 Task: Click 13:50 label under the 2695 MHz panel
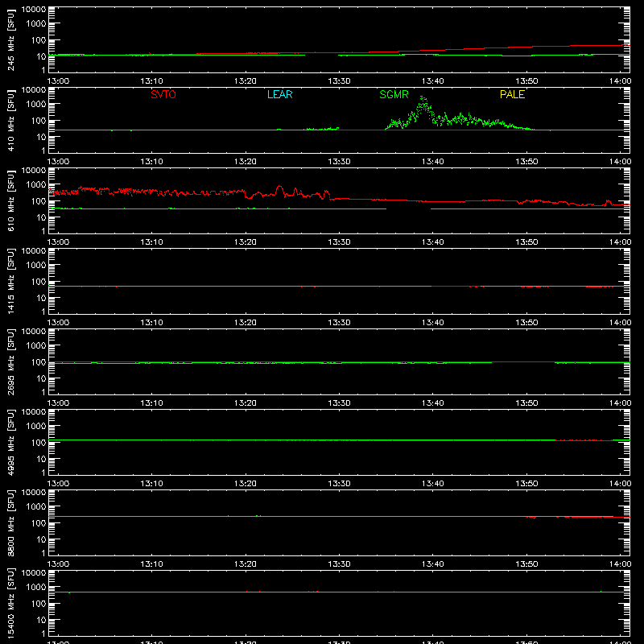tap(526, 403)
